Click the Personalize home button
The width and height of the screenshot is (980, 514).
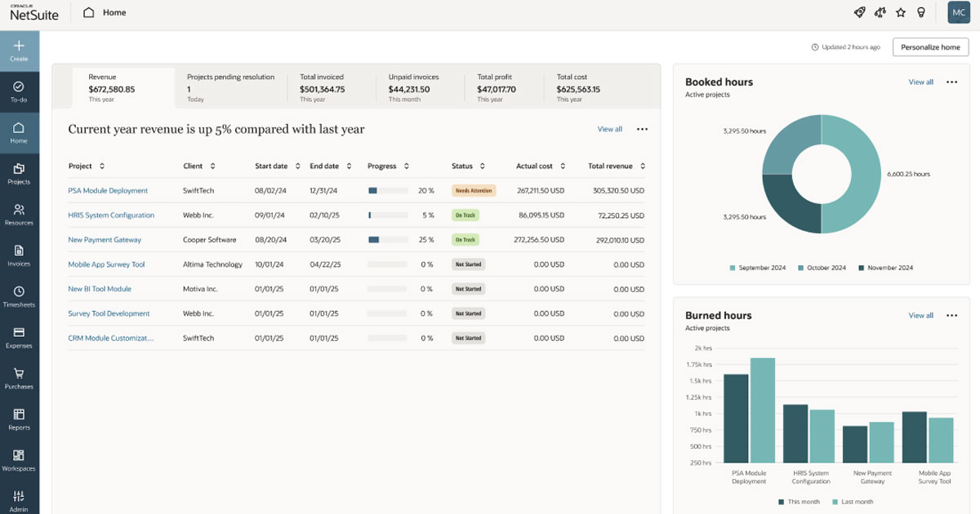tap(930, 47)
